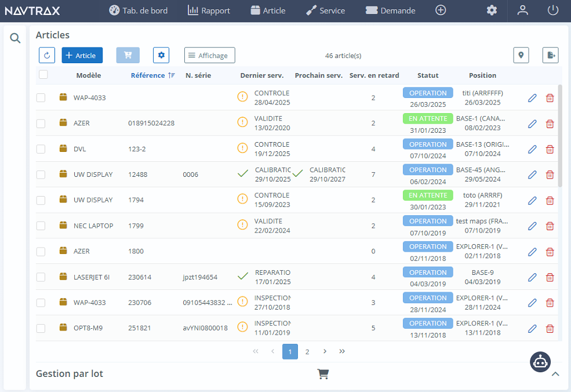Collapse the Gestion par lot section
This screenshot has height=392, width=571.
click(555, 373)
